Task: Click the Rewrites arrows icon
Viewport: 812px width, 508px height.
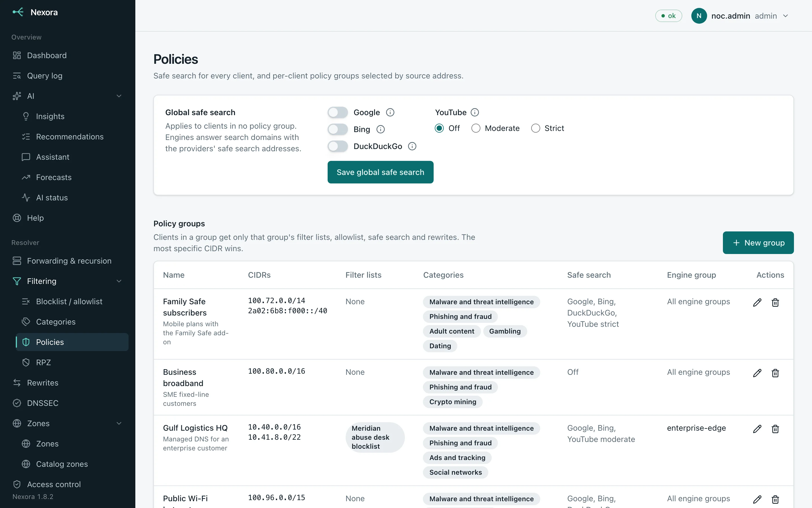Action: pos(17,383)
